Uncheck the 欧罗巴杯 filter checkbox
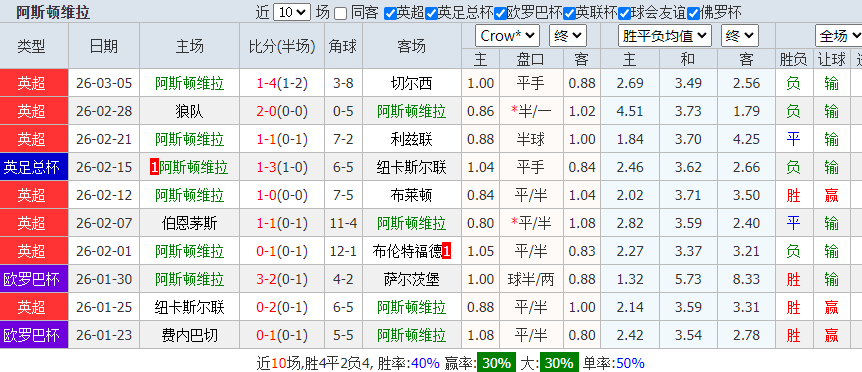 [500, 13]
